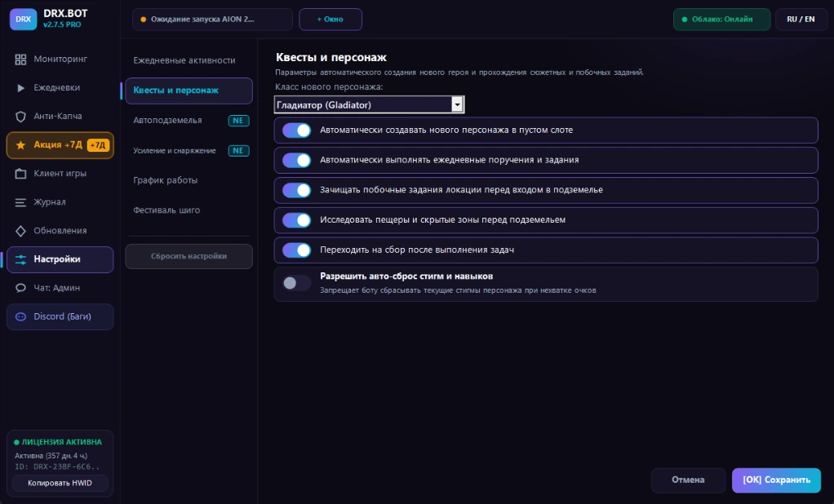The height and width of the screenshot is (504, 834).
Task: Click the Обновления diamond icon
Action: tap(20, 232)
